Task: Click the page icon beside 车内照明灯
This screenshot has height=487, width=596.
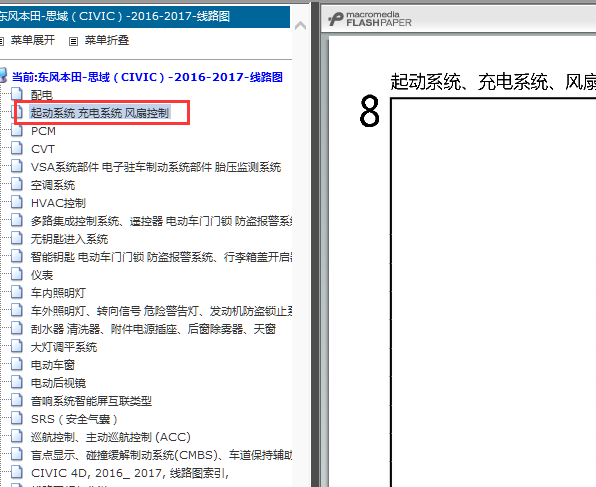Action: click(17, 292)
